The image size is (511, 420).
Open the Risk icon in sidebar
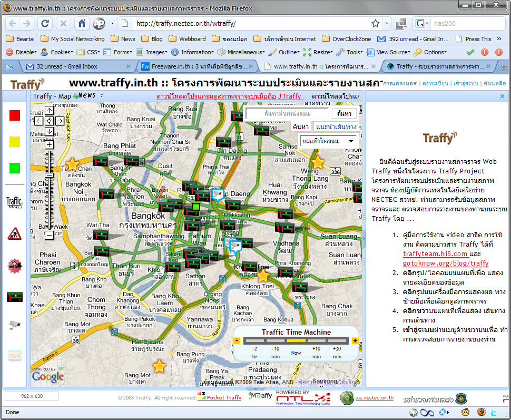[x=15, y=356]
